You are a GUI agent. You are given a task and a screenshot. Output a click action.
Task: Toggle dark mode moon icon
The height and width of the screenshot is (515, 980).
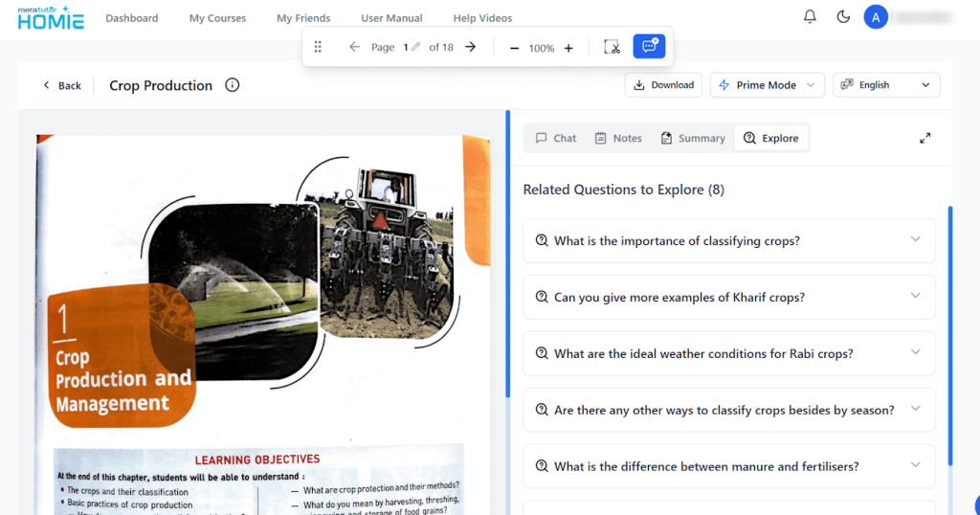[843, 17]
